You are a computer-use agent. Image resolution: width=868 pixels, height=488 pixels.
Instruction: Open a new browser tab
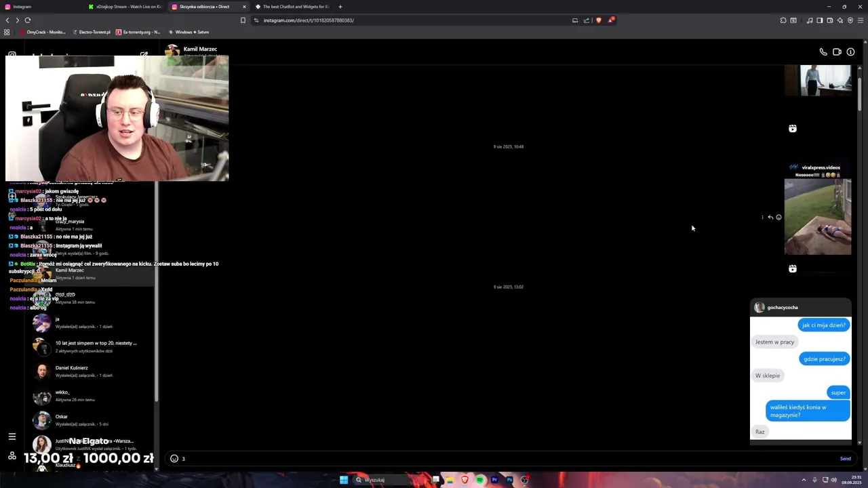coord(340,7)
